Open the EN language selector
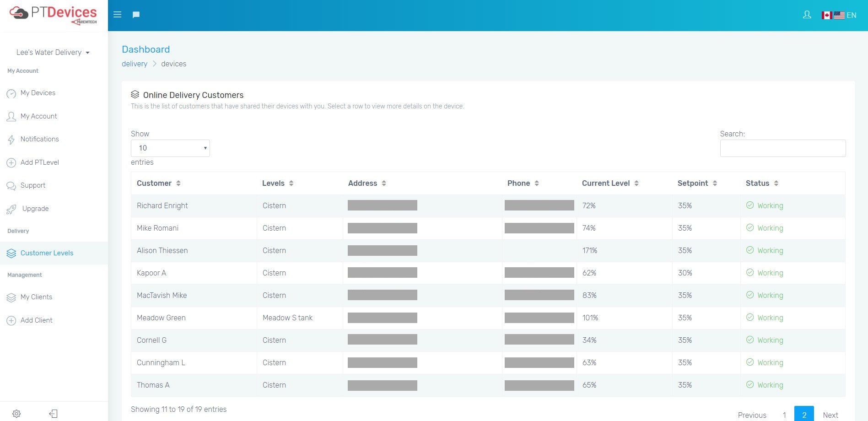Viewport: 868px width, 421px height. point(839,15)
